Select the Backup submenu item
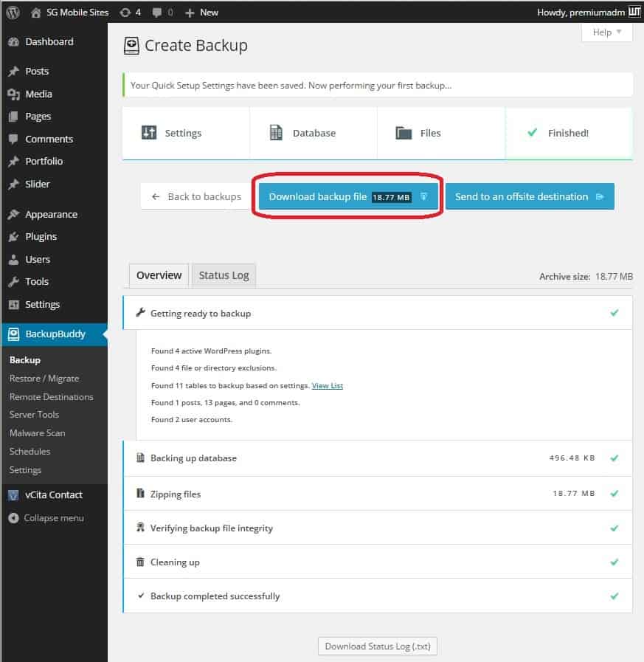 (25, 360)
